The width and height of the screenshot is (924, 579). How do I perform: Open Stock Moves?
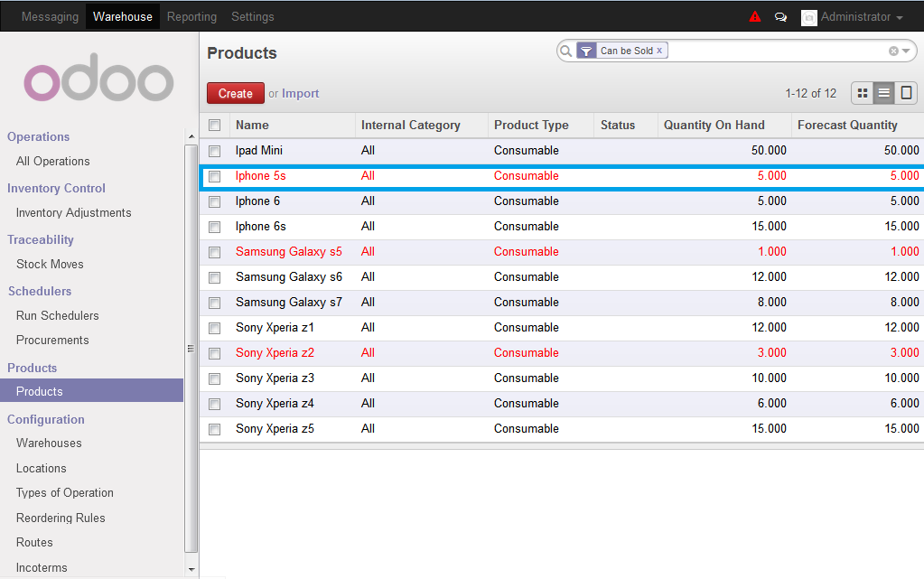coord(50,264)
